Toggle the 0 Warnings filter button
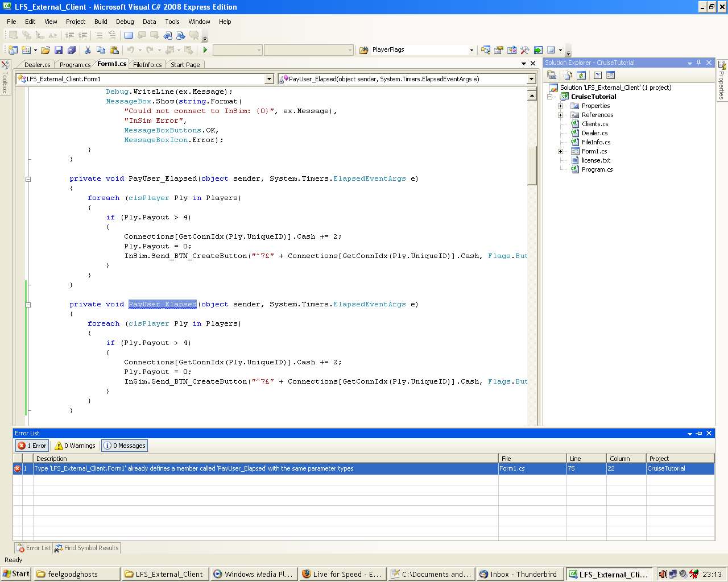This screenshot has height=582, width=728. pos(75,446)
